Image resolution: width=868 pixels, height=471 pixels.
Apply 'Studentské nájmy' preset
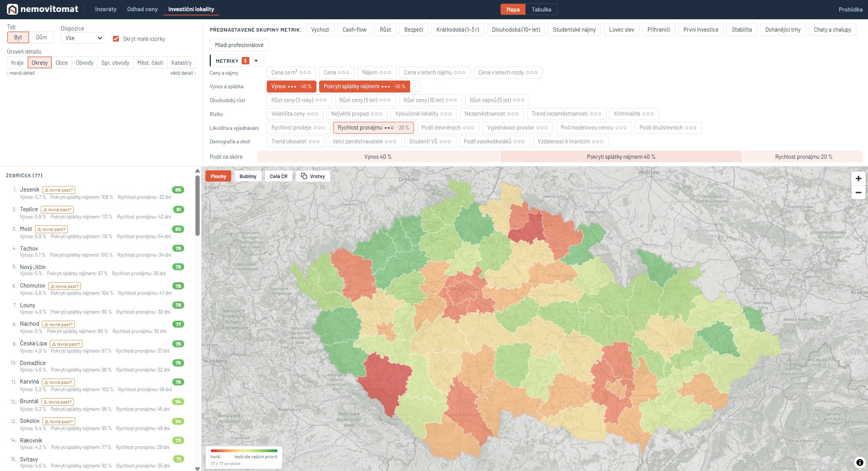pos(574,30)
